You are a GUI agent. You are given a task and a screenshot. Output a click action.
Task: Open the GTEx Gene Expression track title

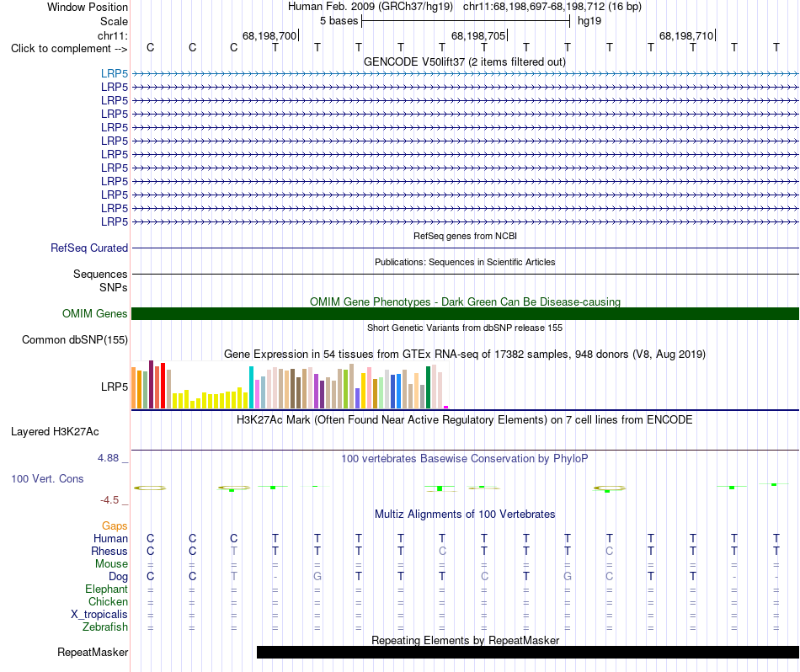464,355
